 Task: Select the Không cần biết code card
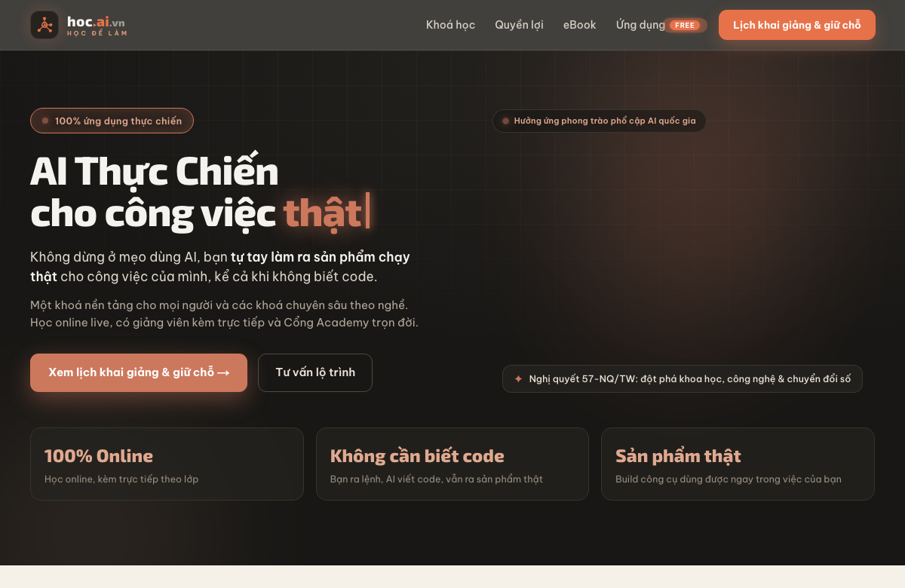click(x=452, y=464)
